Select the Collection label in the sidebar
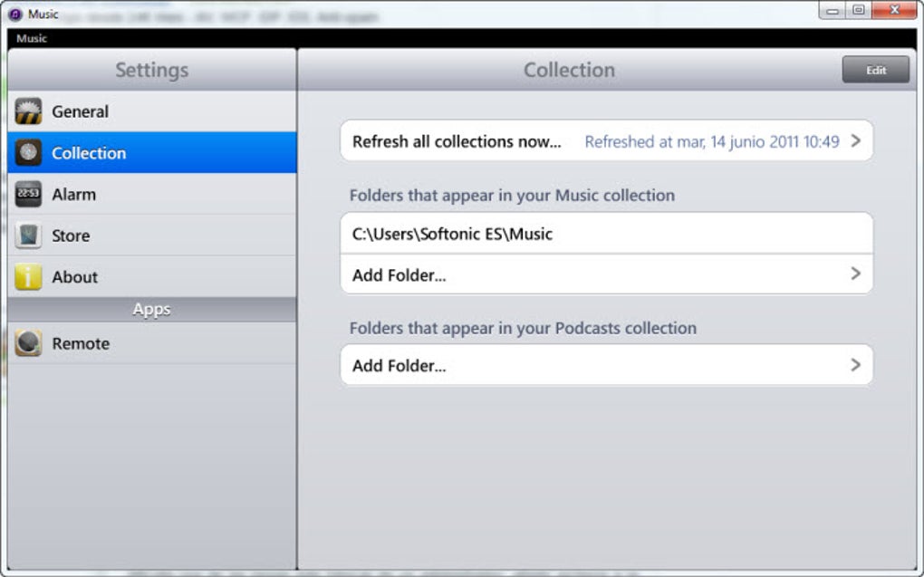924x577 pixels. click(x=89, y=153)
